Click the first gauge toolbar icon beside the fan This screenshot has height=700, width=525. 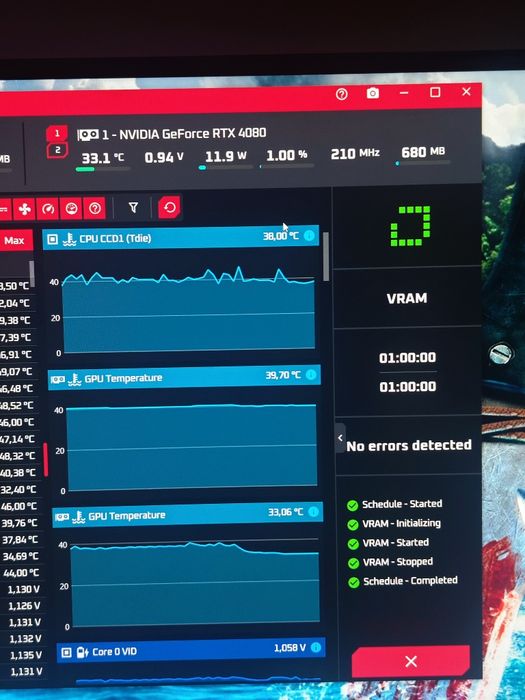(x=48, y=208)
